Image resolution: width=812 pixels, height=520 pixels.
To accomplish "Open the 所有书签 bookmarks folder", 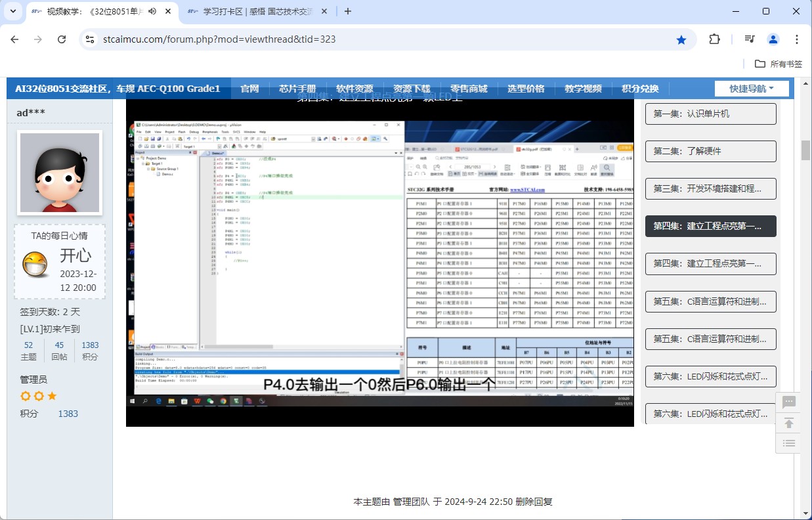I will pyautogui.click(x=779, y=64).
